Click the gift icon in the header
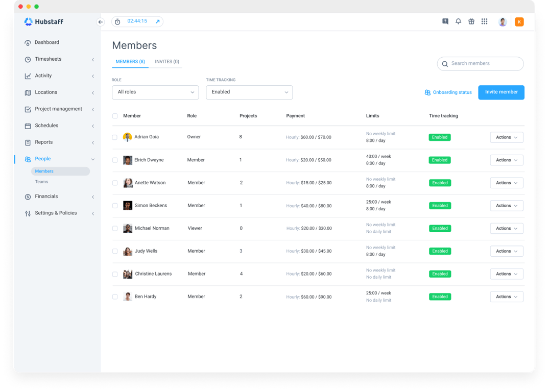This screenshot has height=392, width=549. 471,21
